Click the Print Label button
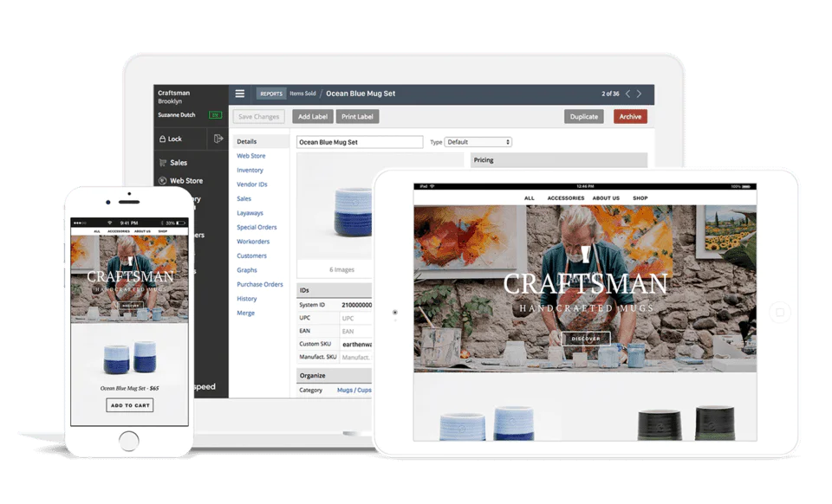The height and width of the screenshot is (504, 832). coord(357,117)
